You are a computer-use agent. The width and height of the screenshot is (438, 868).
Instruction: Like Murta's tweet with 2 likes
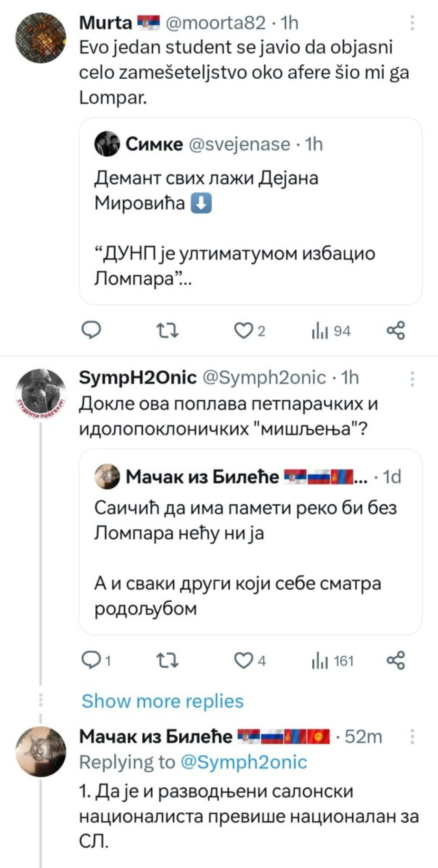tap(250, 331)
